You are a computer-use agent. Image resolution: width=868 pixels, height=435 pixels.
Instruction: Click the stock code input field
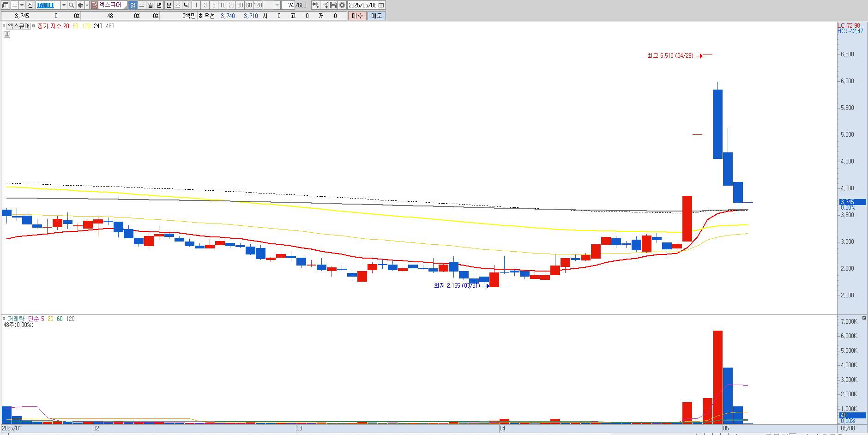(48, 5)
